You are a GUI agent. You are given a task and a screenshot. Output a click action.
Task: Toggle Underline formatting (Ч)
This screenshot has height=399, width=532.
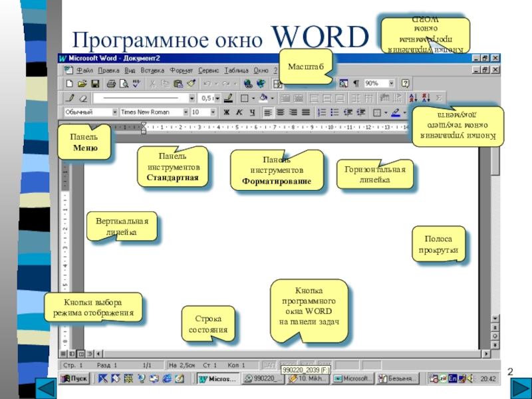point(252,112)
